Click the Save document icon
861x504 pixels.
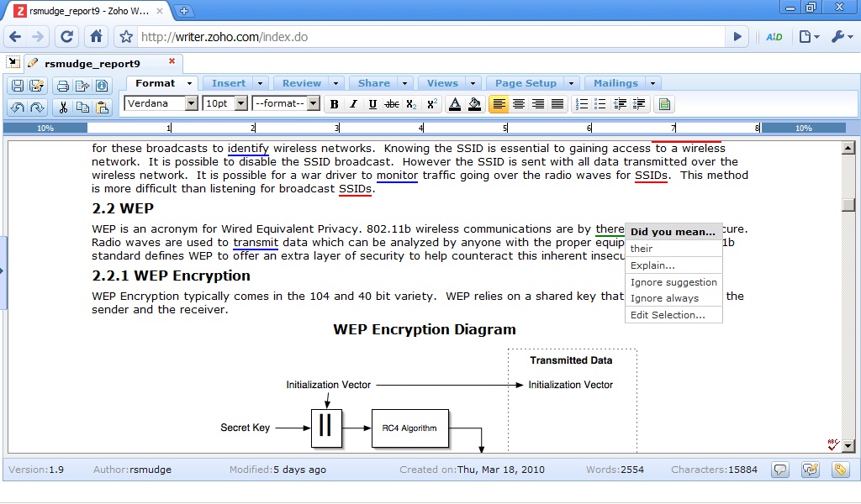click(17, 86)
